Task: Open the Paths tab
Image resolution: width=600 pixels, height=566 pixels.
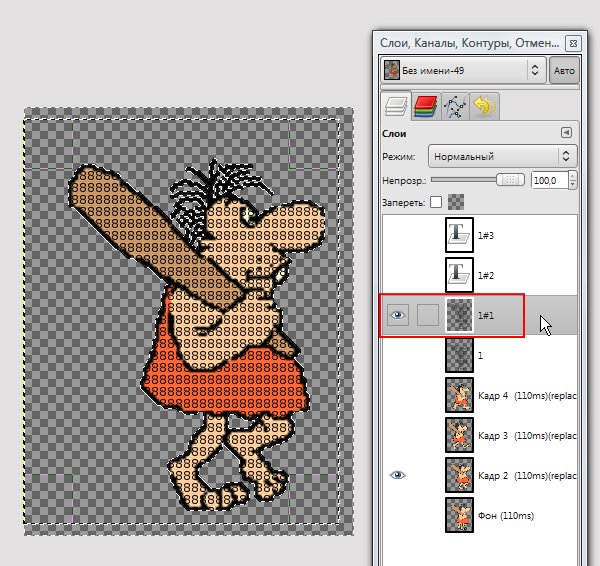Action: 455,106
